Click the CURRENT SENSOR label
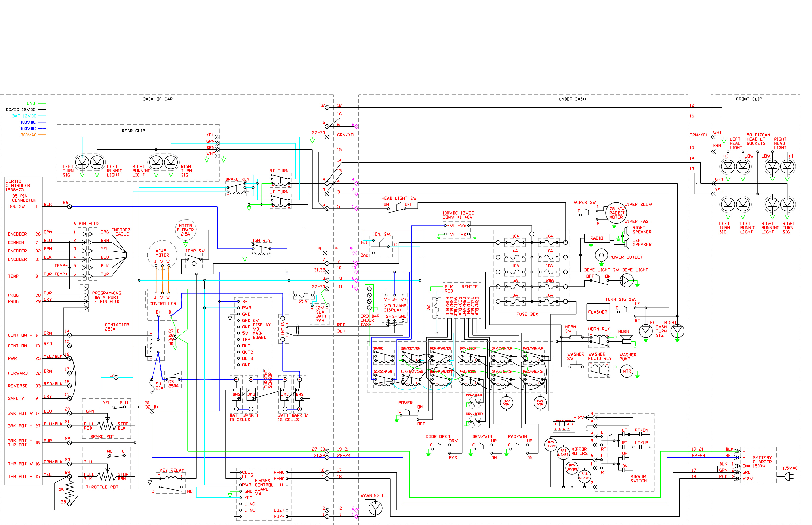The image size is (812, 525). point(268,379)
